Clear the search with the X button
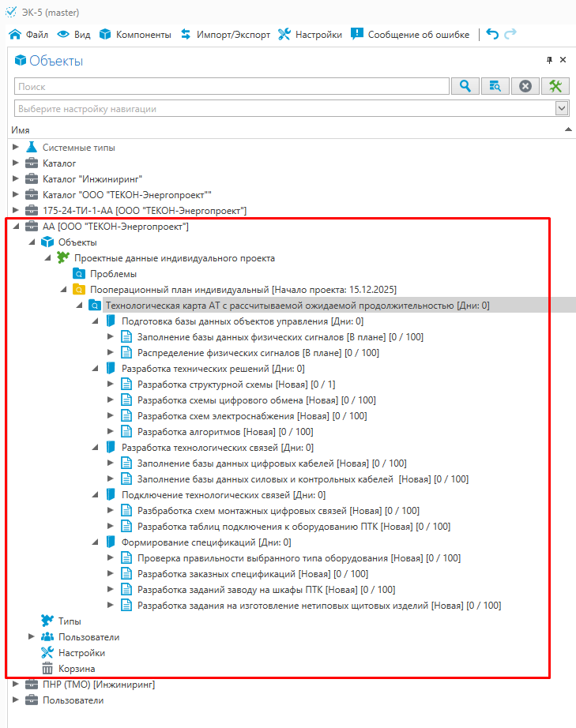The height and width of the screenshot is (728, 576). pyautogui.click(x=525, y=87)
